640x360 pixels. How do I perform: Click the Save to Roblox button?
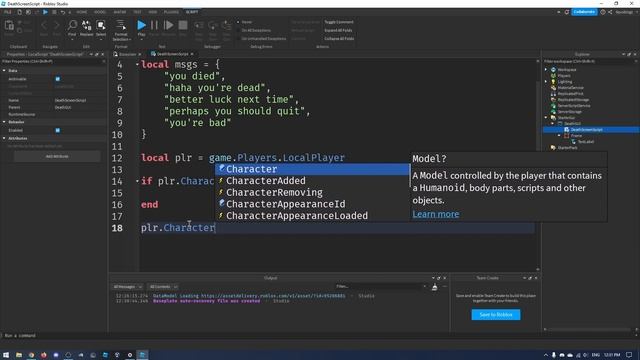[496, 315]
